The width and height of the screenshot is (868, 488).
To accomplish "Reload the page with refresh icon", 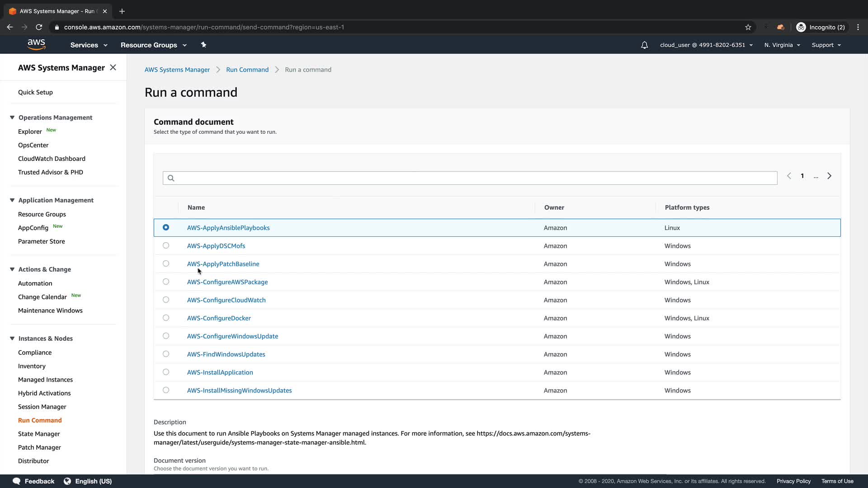I will pos(39,27).
